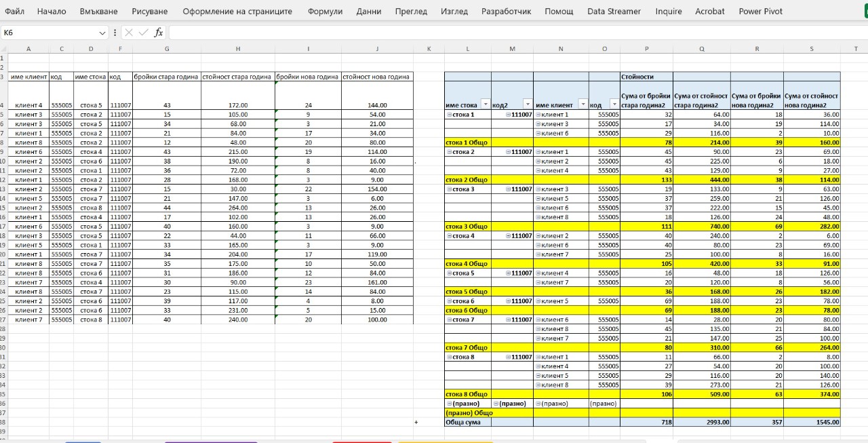Screen dimensions: 868x443
Task: Click the yellow 'стока 3 Общо' subtotal cell
Action: pyautogui.click(x=467, y=227)
